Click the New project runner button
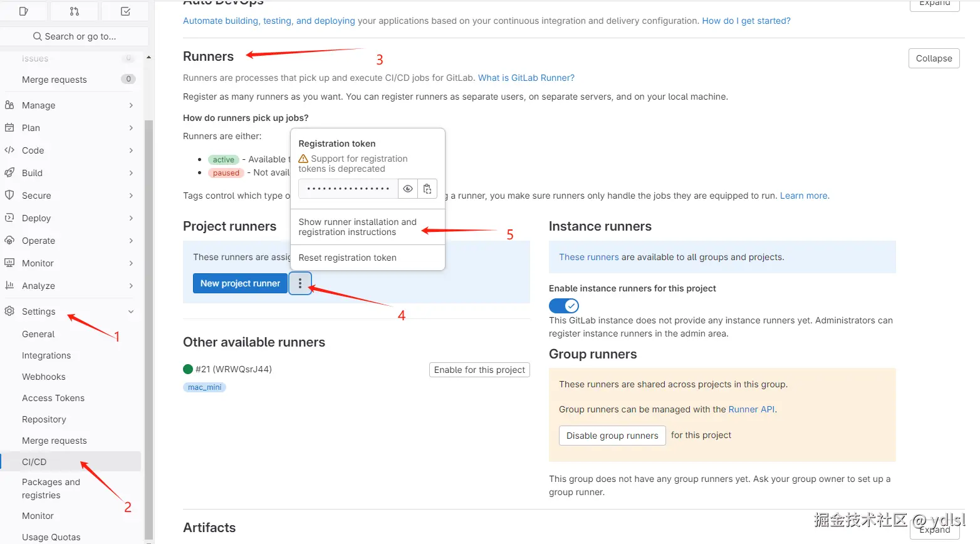The width and height of the screenshot is (980, 544). tap(240, 283)
